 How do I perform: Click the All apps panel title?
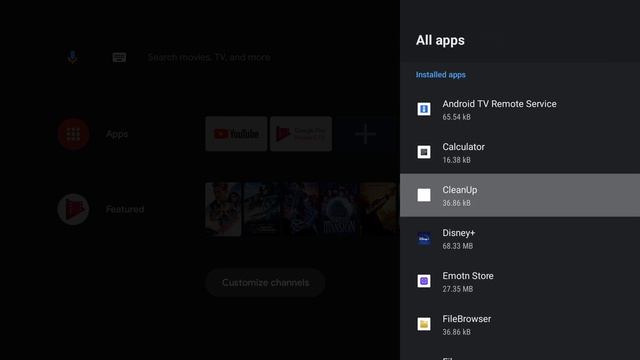pos(440,40)
